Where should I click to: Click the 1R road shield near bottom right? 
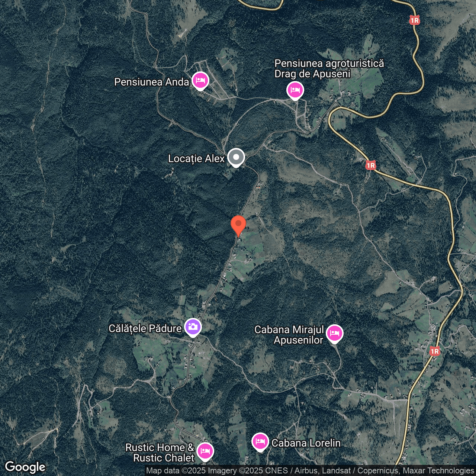point(435,351)
